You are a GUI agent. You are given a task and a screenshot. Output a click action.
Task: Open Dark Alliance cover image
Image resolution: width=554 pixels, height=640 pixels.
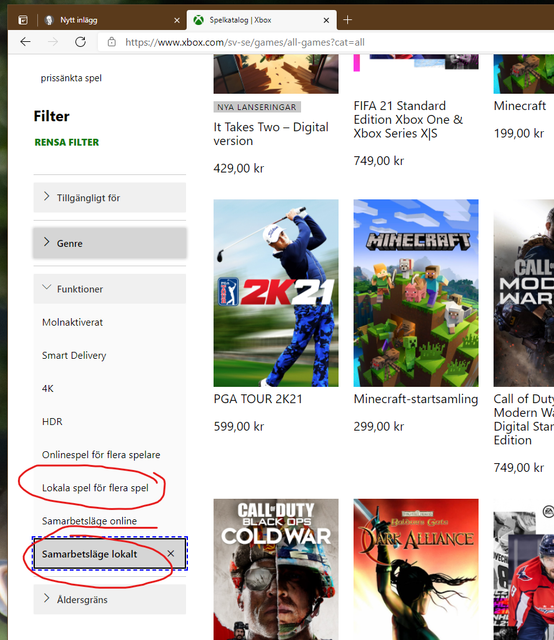(416, 569)
